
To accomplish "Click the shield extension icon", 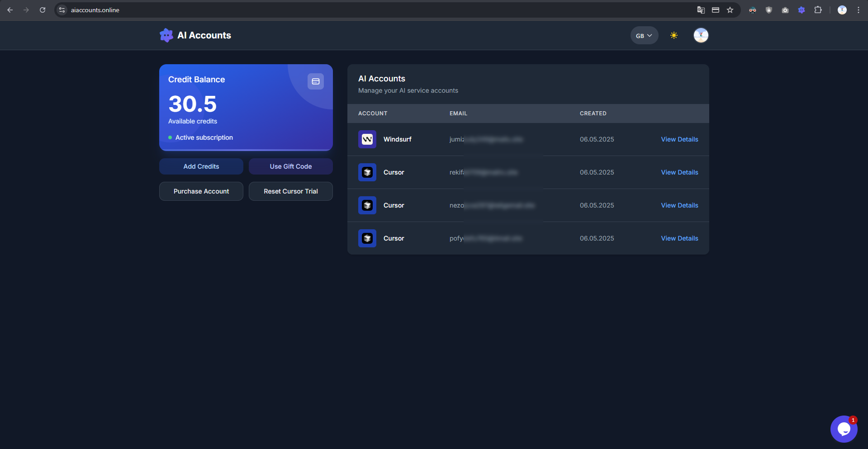I will (x=769, y=10).
